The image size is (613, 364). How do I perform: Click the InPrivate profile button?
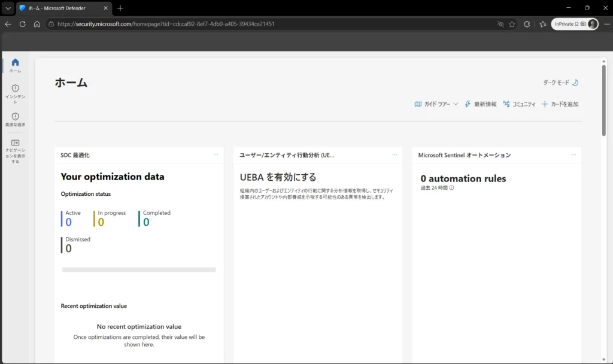pos(575,24)
